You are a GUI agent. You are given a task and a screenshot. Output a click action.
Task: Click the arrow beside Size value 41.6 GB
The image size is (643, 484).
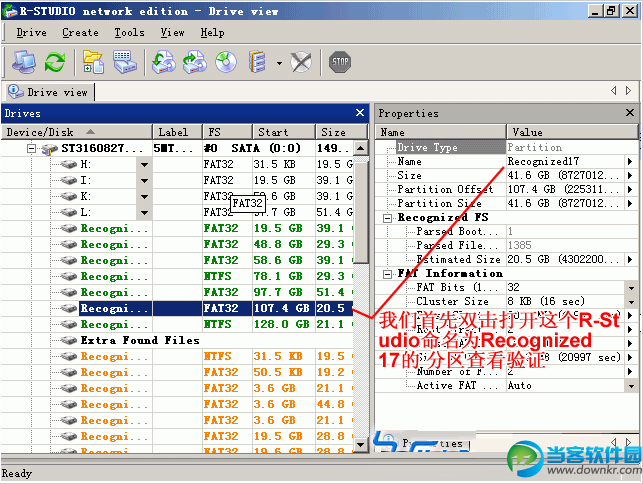(630, 176)
